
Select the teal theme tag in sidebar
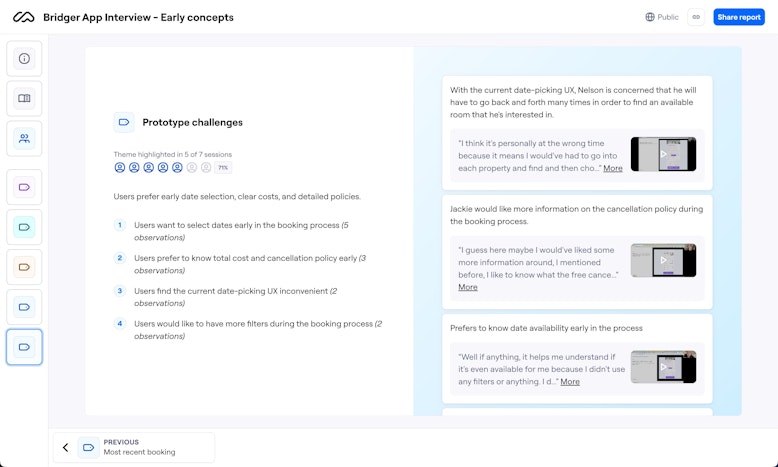[x=24, y=227]
